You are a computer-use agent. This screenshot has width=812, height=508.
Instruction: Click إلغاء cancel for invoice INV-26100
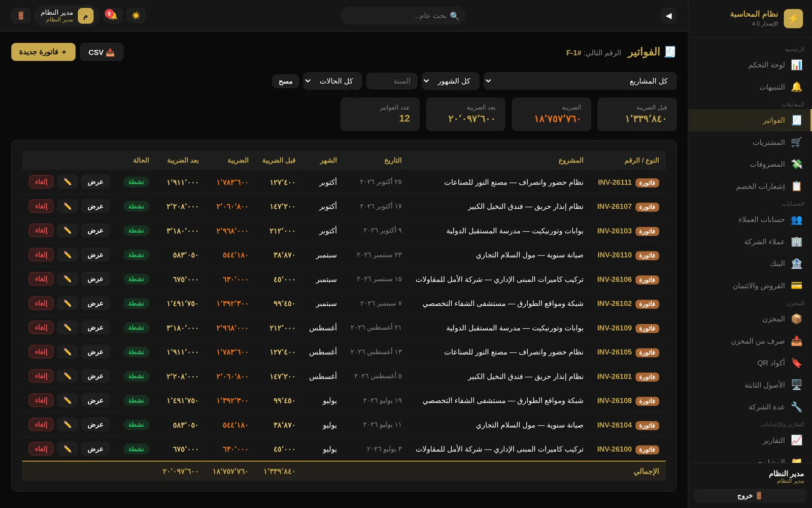click(x=41, y=449)
